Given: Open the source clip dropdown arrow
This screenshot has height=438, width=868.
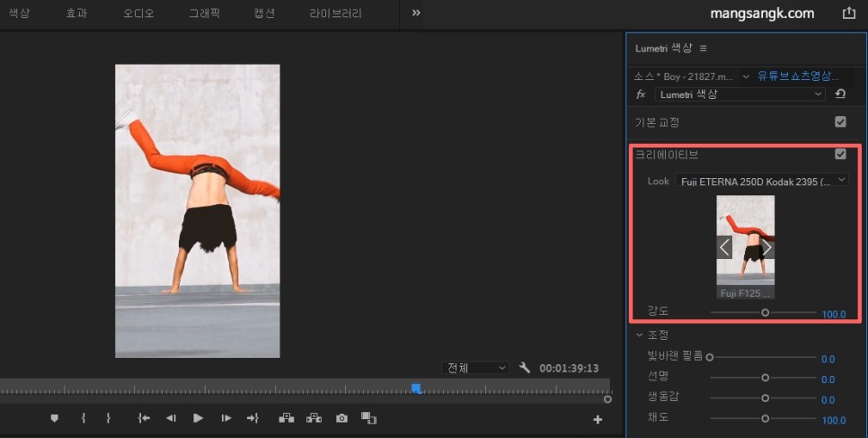Looking at the screenshot, I should point(745,76).
